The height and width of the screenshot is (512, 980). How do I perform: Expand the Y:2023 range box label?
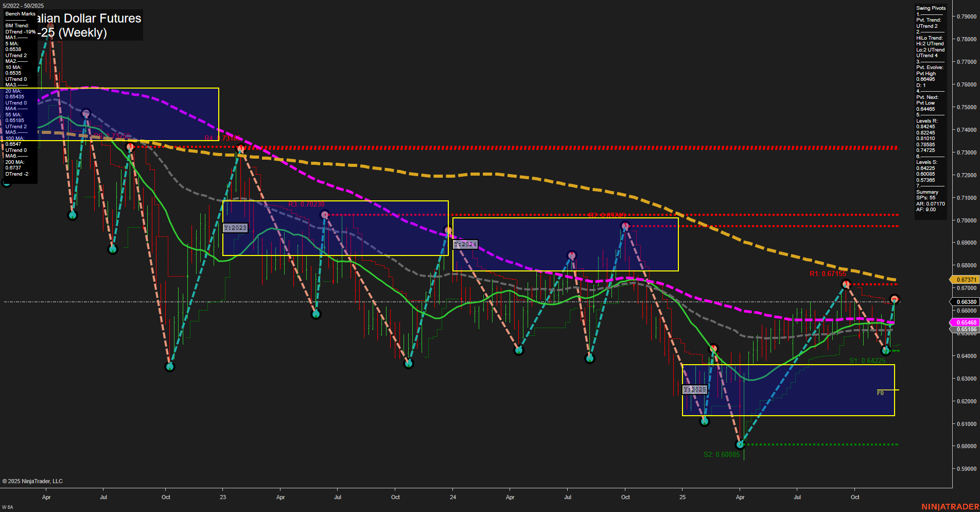coord(235,227)
